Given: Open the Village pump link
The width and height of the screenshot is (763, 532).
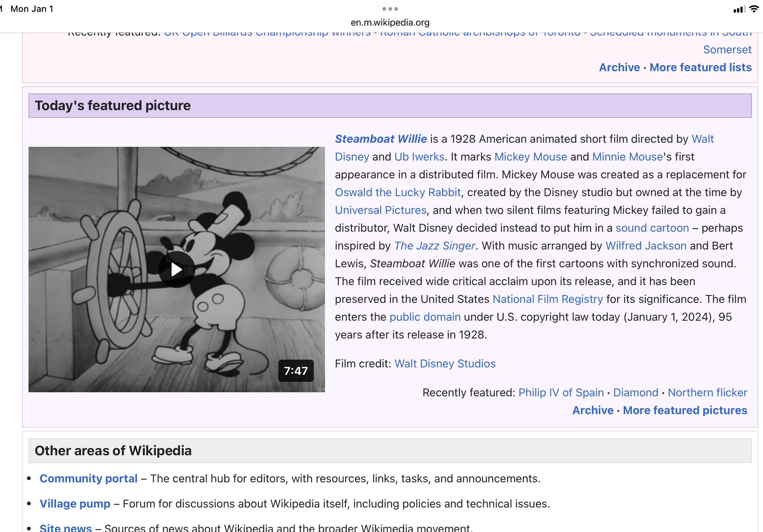Looking at the screenshot, I should 75,504.
